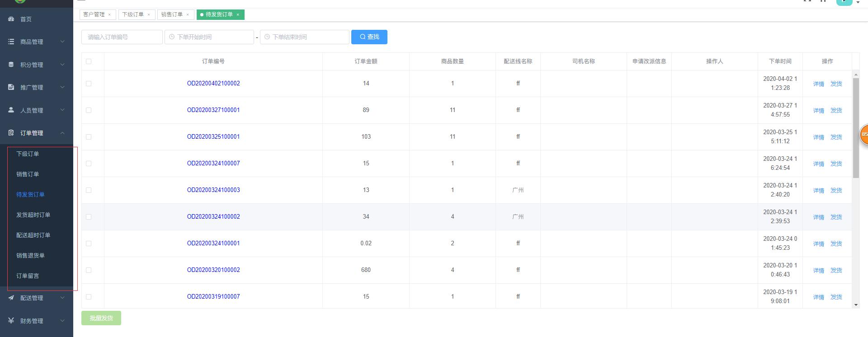This screenshot has height=337, width=868.
Task: Collapse the 订单管理 menu chevron
Action: point(62,133)
